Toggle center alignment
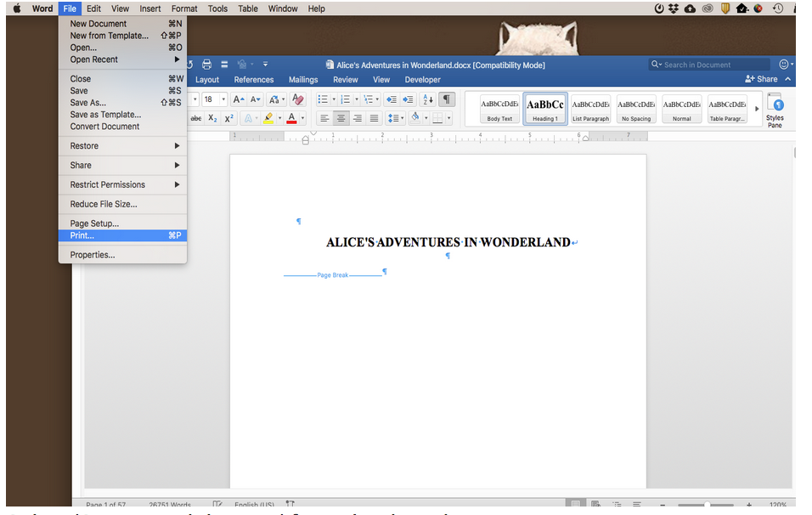Image resolution: width=812 pixels, height=515 pixels. click(x=341, y=119)
